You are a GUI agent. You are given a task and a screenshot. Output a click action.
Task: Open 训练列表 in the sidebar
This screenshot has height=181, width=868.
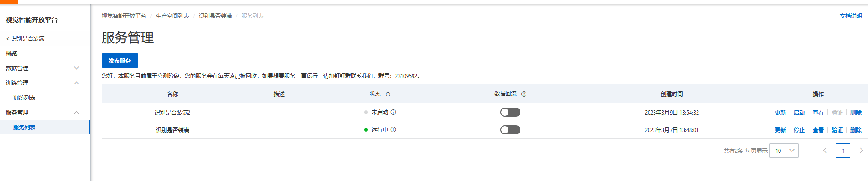click(x=24, y=98)
